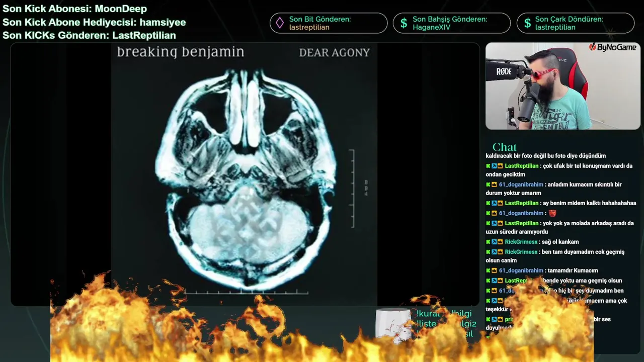Click username LastReptilian on 'çok ufak bir tel' message

pos(522,166)
